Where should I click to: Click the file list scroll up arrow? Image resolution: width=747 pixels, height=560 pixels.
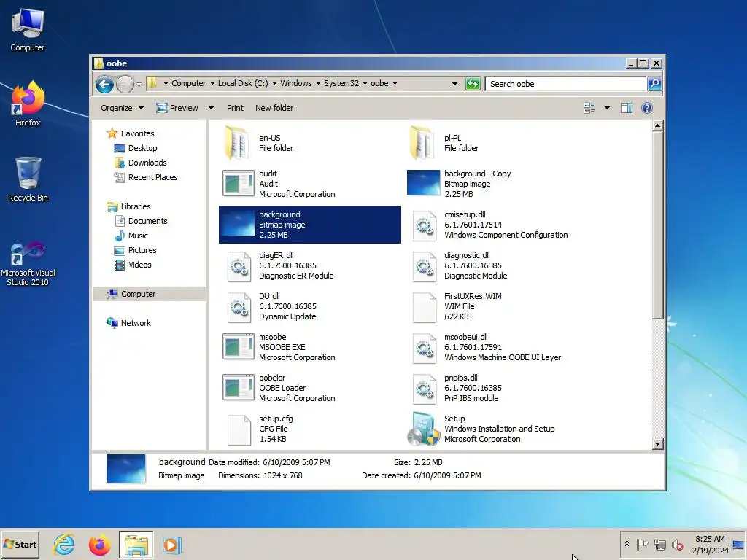[x=657, y=125]
